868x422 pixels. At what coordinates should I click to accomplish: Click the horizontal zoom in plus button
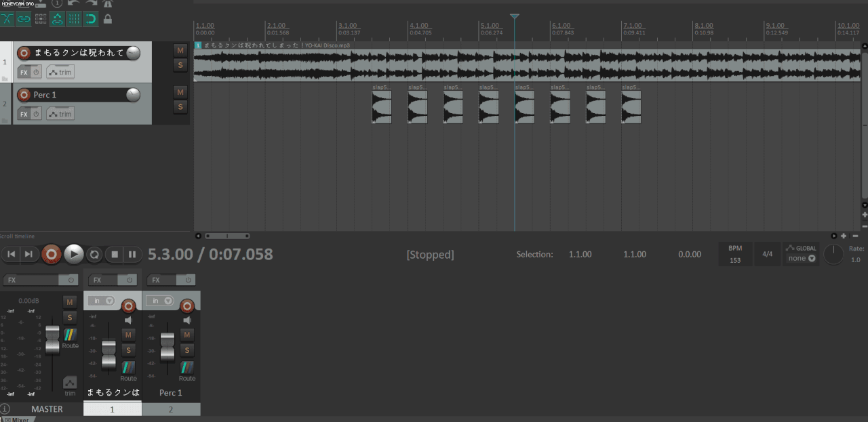844,236
